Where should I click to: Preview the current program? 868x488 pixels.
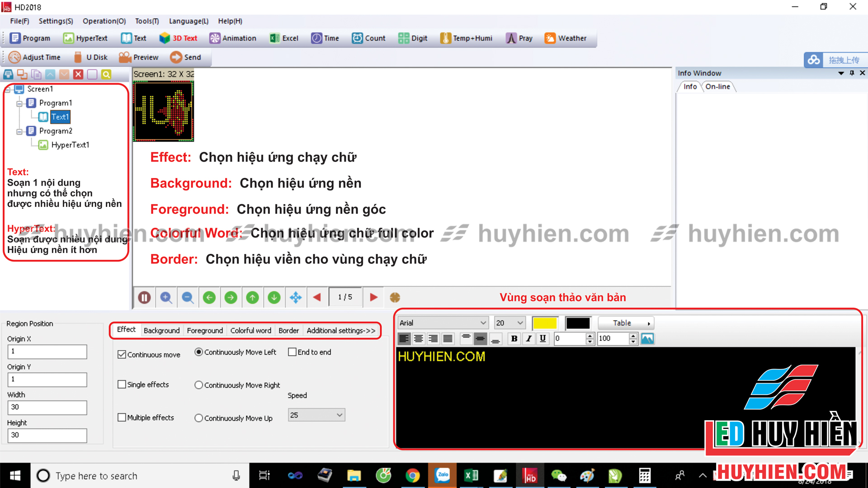(139, 57)
